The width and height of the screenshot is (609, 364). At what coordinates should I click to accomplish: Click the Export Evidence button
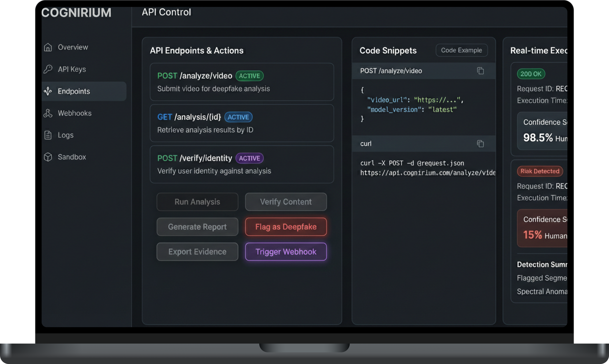click(197, 252)
